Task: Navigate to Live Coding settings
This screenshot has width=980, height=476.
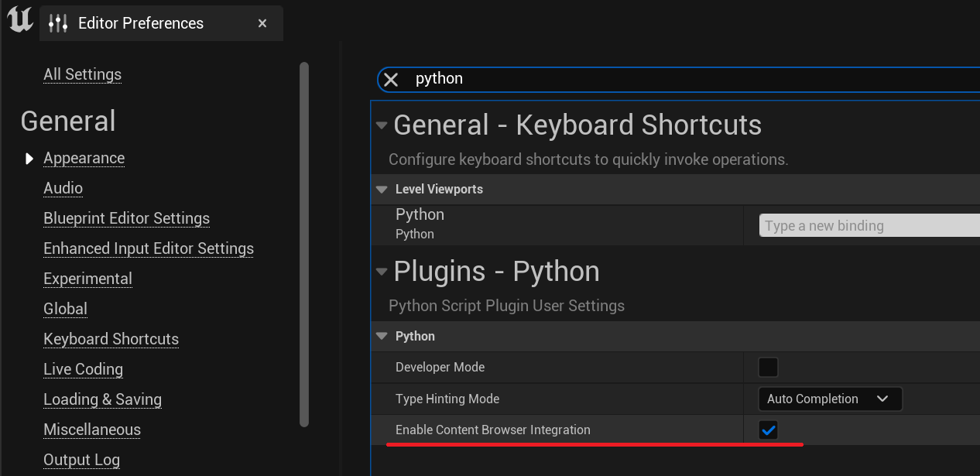Action: click(x=83, y=369)
